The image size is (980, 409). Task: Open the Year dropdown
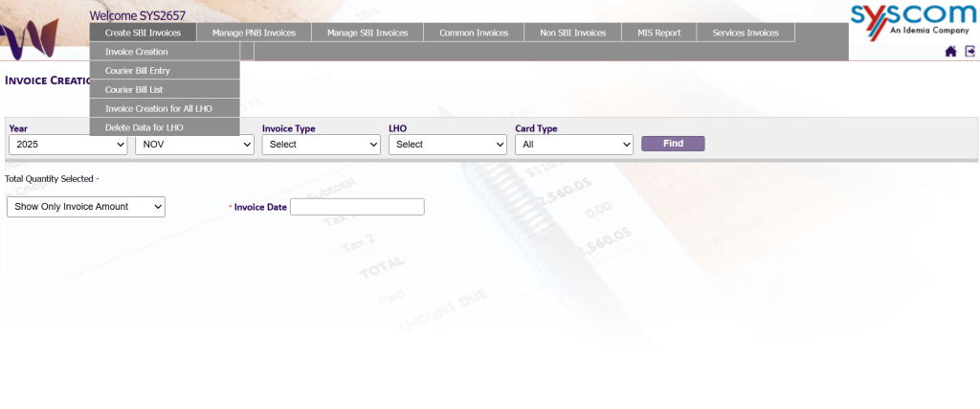pyautogui.click(x=68, y=145)
